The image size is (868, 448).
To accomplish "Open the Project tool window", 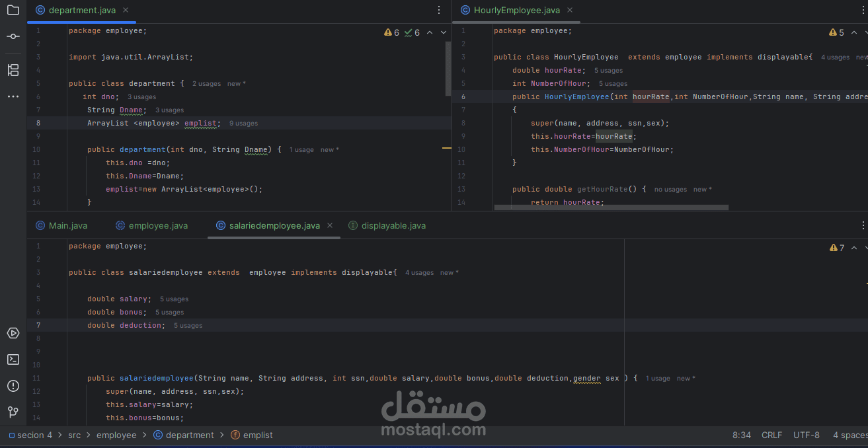I will [x=13, y=10].
